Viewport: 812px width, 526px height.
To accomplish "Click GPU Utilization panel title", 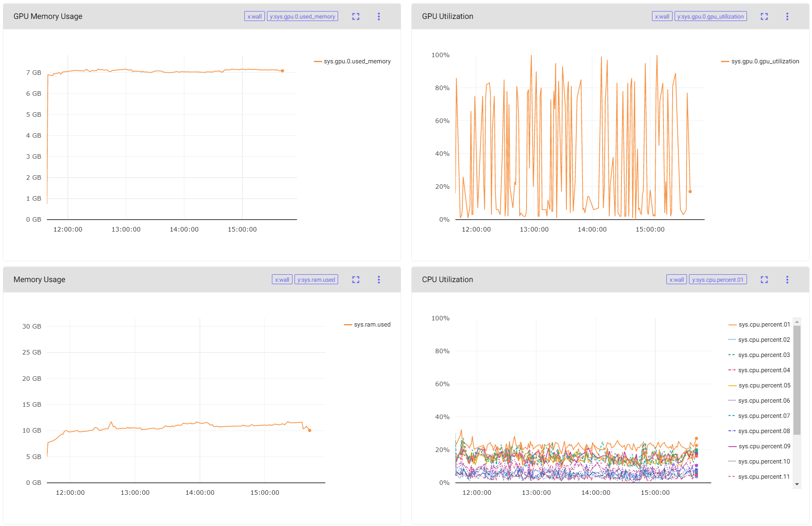I will click(x=448, y=16).
